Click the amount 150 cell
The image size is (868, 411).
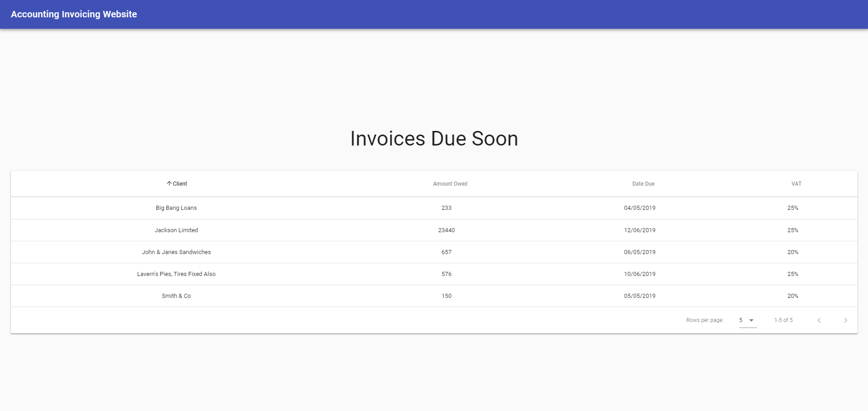coord(446,296)
